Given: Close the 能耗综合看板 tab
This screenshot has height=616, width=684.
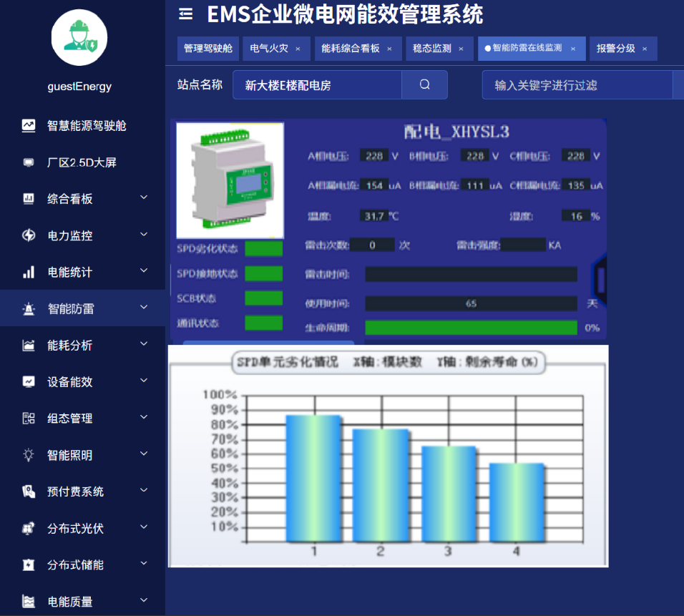Looking at the screenshot, I should (x=389, y=49).
